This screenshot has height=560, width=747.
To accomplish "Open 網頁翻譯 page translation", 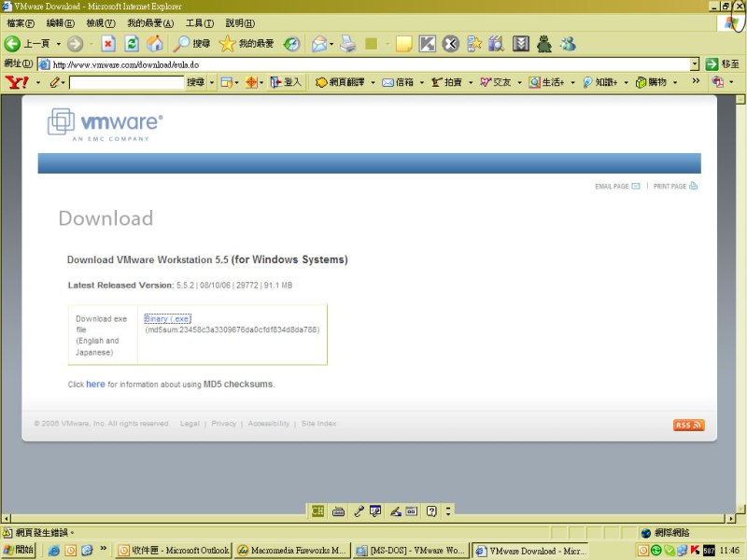I will coord(340,82).
